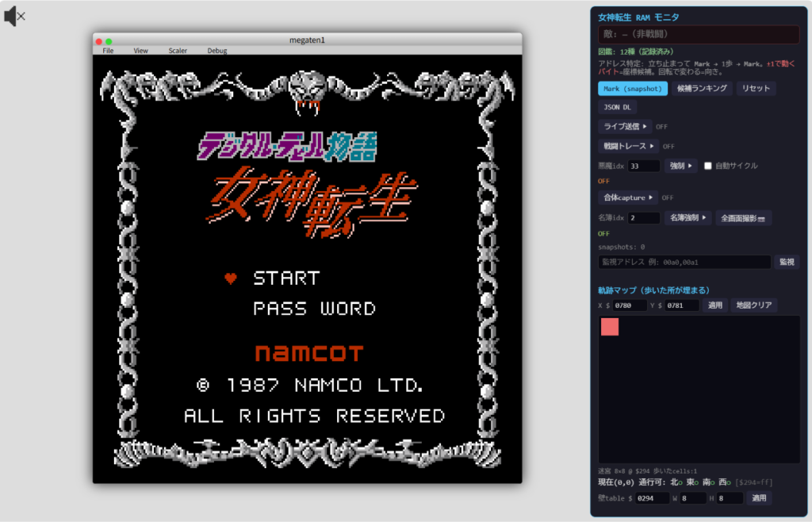Focus the 監視アドレス watch address field
Viewport: 812px width, 522px height.
click(x=684, y=262)
